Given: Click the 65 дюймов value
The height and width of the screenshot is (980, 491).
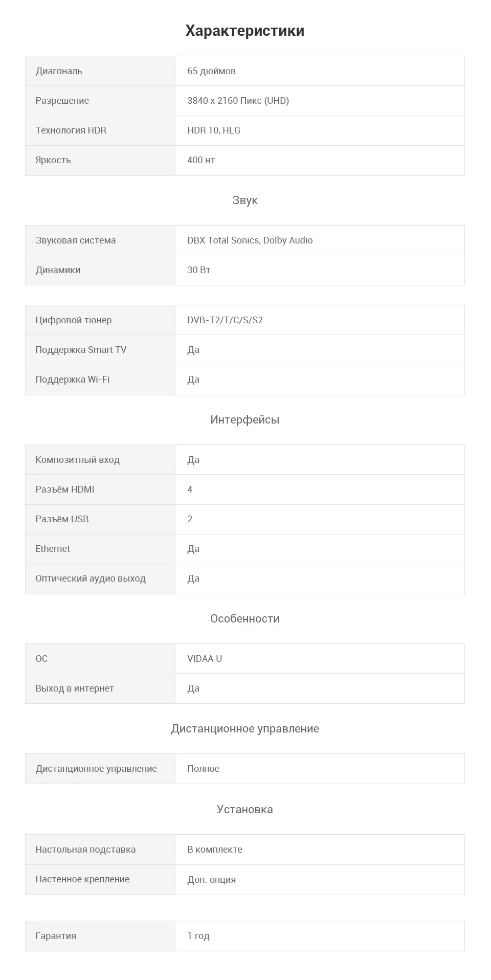Looking at the screenshot, I should pyautogui.click(x=211, y=71).
